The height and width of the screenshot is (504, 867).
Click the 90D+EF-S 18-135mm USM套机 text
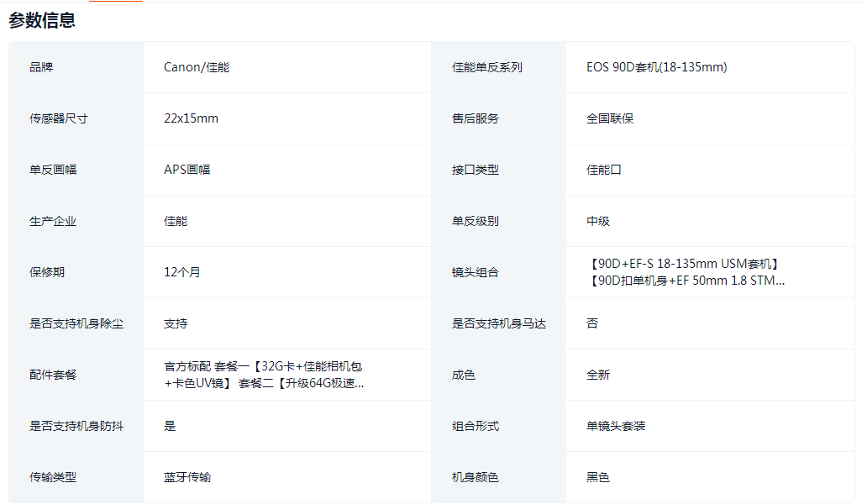[x=685, y=264]
